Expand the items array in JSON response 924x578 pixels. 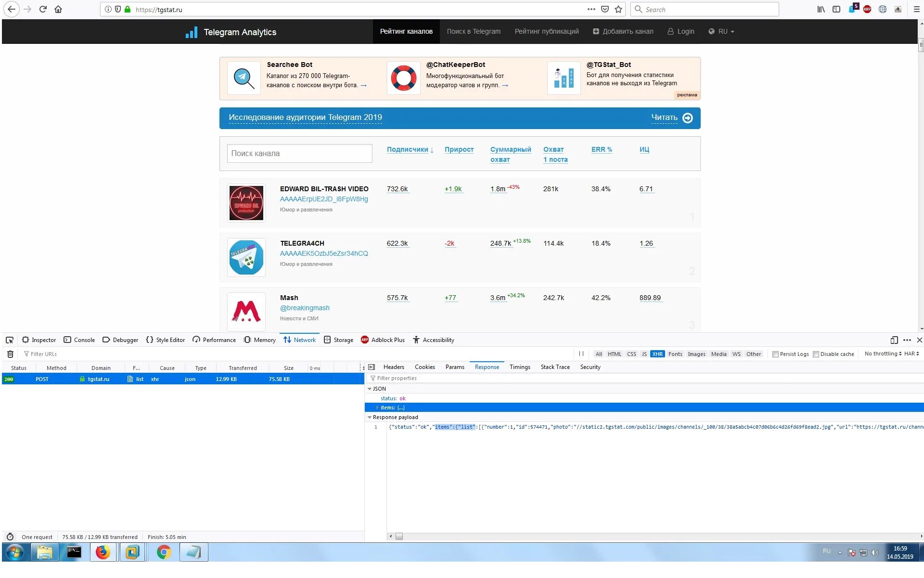[375, 407]
